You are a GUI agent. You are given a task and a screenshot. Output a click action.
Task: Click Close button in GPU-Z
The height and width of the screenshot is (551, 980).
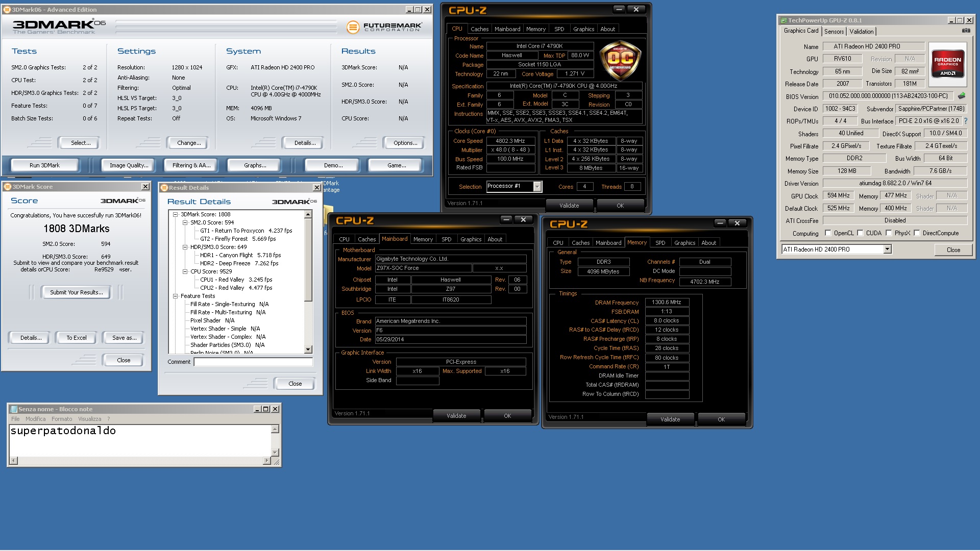click(x=953, y=250)
